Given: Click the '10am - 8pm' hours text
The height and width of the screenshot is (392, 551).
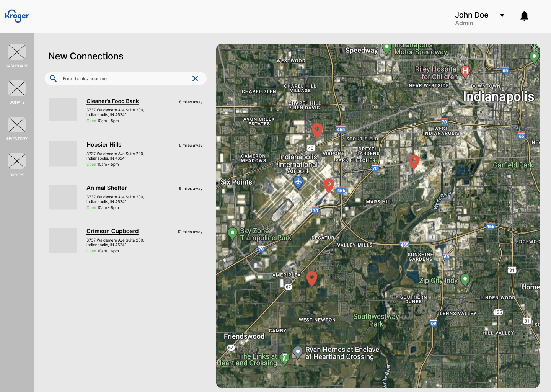Looking at the screenshot, I should 108,208.
